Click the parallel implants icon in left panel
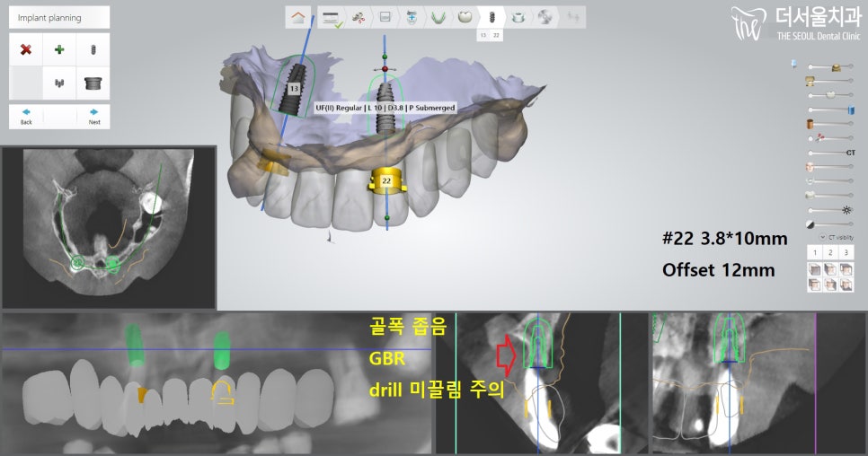The image size is (868, 456). click(59, 83)
